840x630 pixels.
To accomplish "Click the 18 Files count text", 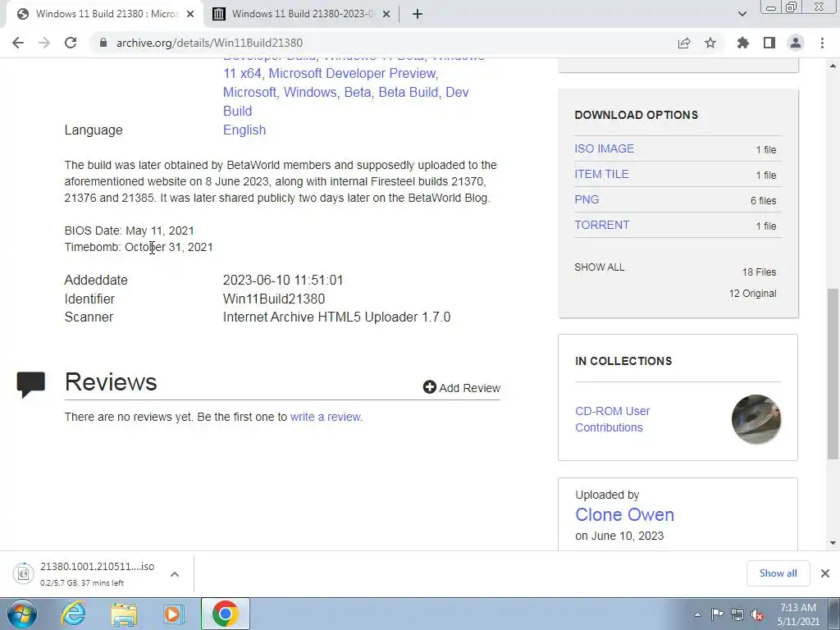I will pos(759,272).
